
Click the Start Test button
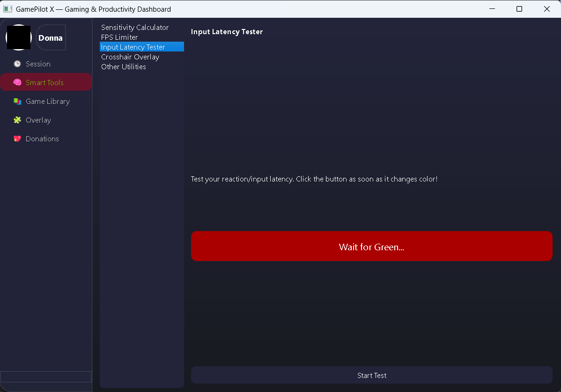coord(371,375)
